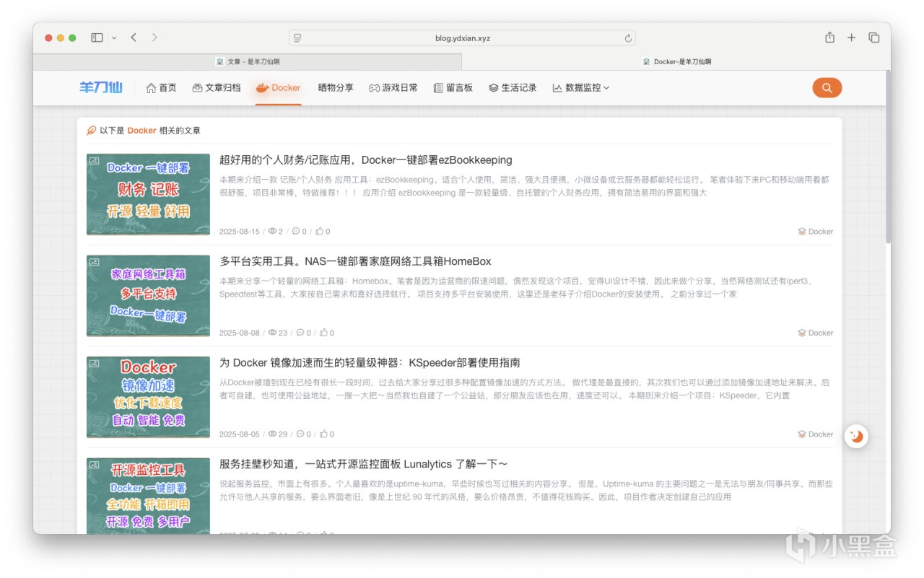The height and width of the screenshot is (578, 924).
Task: Open the KSpeeder article title
Action: pos(370,362)
